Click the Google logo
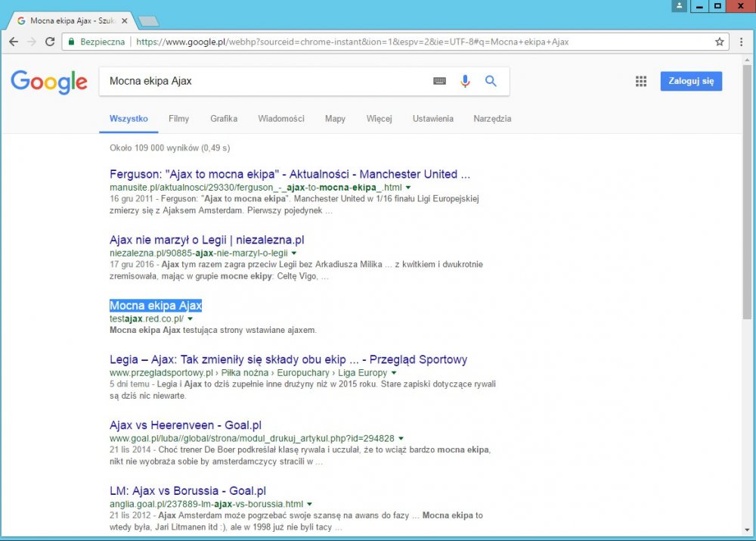This screenshot has width=756, height=541. click(49, 82)
